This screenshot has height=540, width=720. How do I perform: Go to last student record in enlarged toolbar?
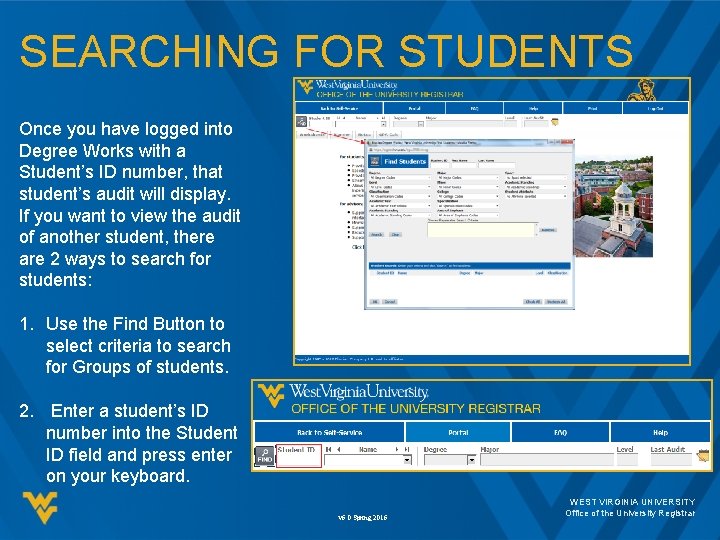(406, 449)
